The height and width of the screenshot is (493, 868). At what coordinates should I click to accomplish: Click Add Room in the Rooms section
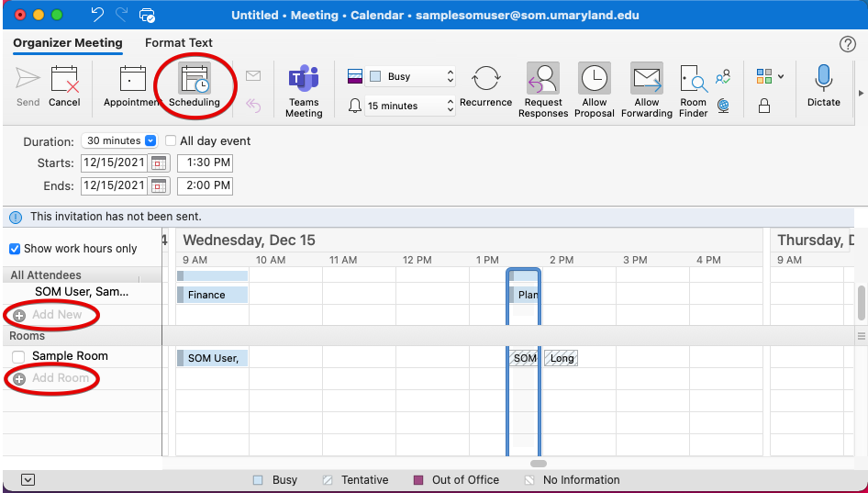(60, 378)
